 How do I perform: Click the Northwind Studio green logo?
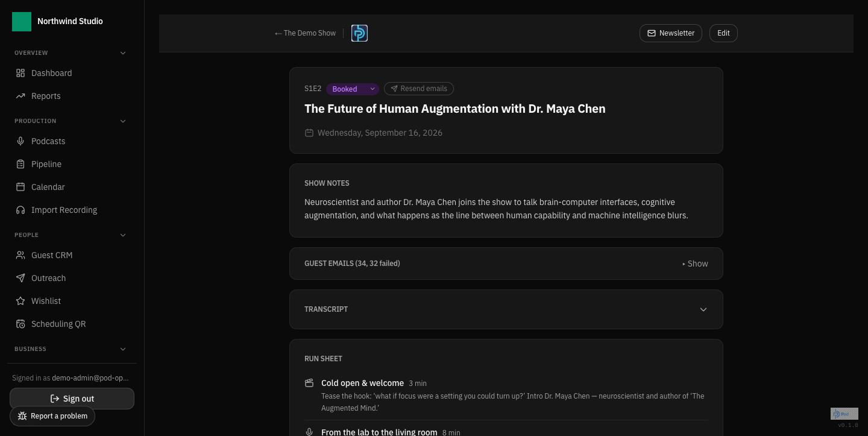pos(22,21)
